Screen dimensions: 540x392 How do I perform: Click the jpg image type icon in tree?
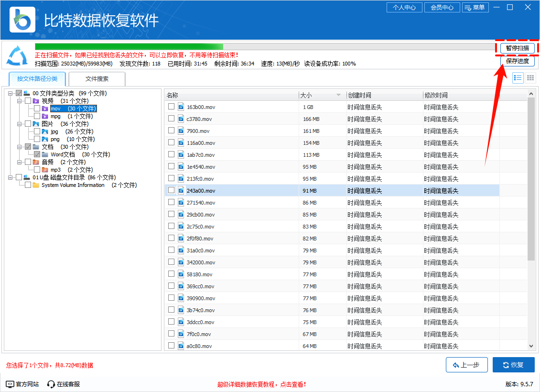tap(45, 131)
